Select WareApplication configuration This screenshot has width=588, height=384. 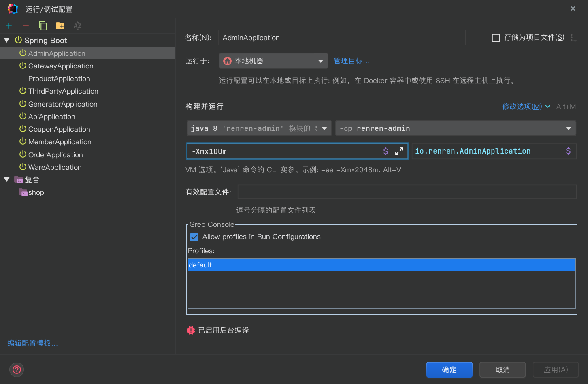point(55,167)
